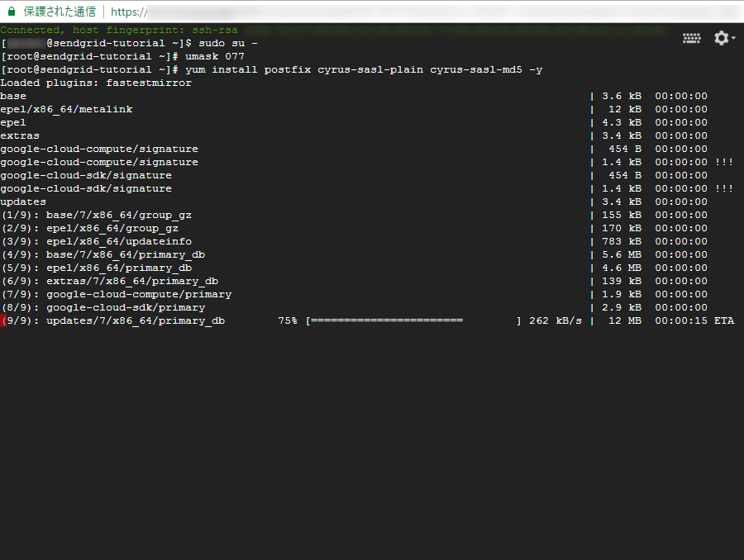
Task: Click '(2/9): epel/x86_64/group_gz' line
Action: [x=89, y=229]
